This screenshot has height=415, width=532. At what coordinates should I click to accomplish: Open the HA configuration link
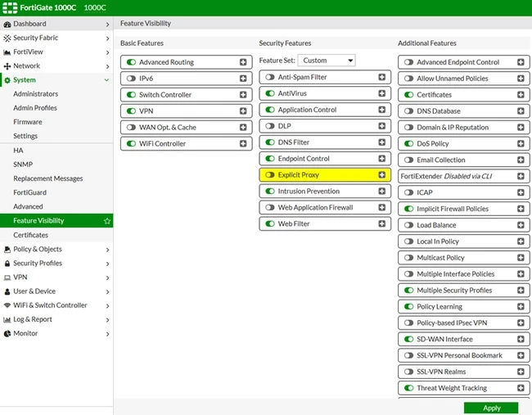(18, 151)
